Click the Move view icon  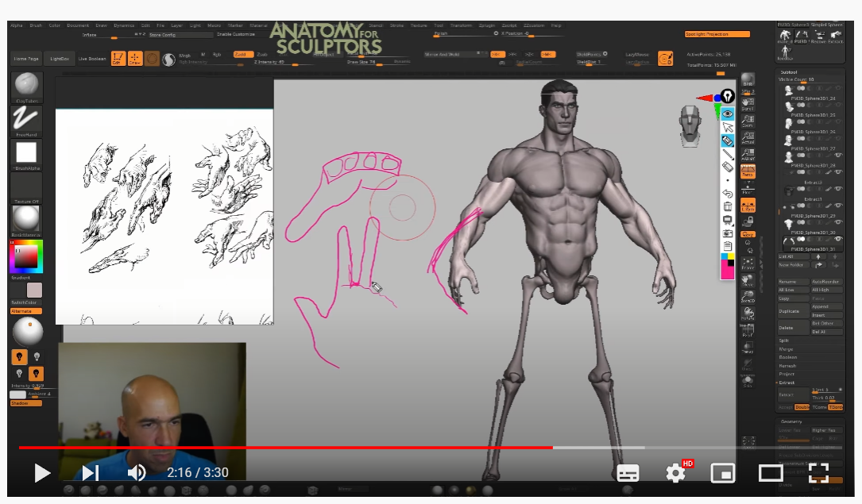tap(748, 280)
